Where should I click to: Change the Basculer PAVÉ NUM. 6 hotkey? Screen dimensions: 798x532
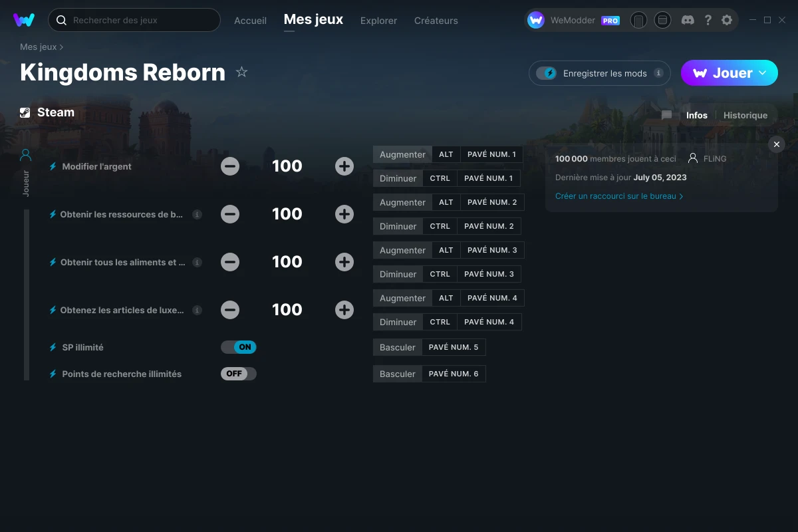pyautogui.click(x=430, y=374)
